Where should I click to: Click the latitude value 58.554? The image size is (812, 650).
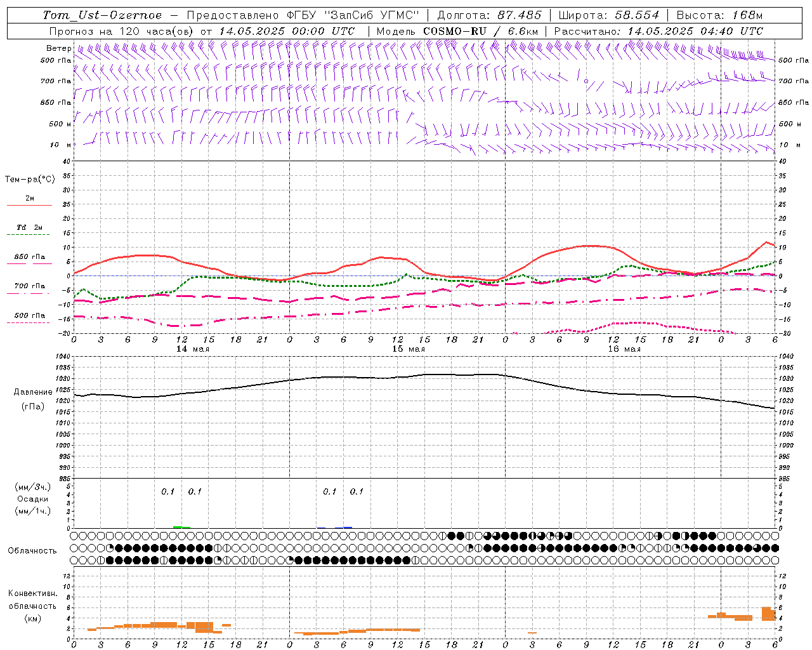tap(637, 15)
